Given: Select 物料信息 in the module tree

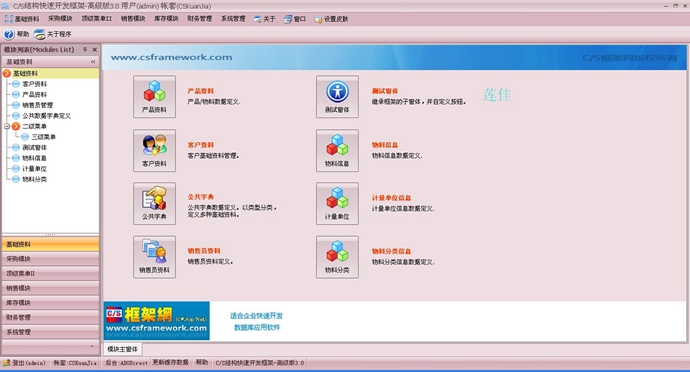Looking at the screenshot, I should [x=34, y=158].
